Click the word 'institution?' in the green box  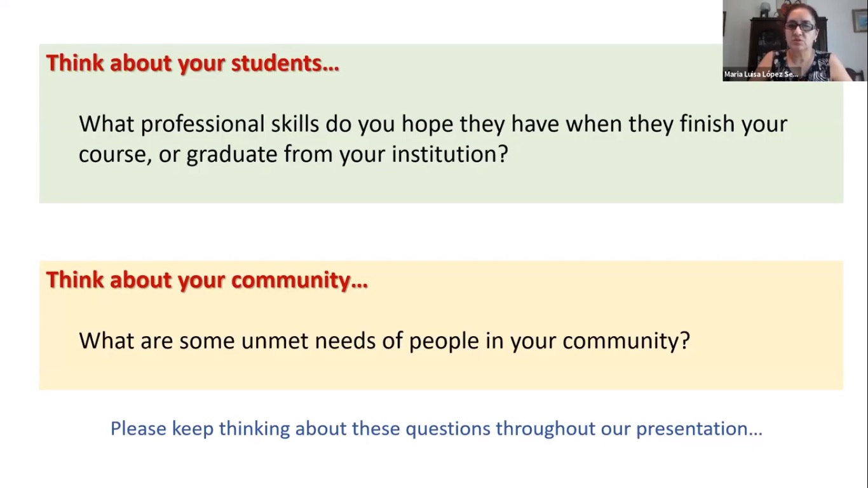click(x=450, y=154)
